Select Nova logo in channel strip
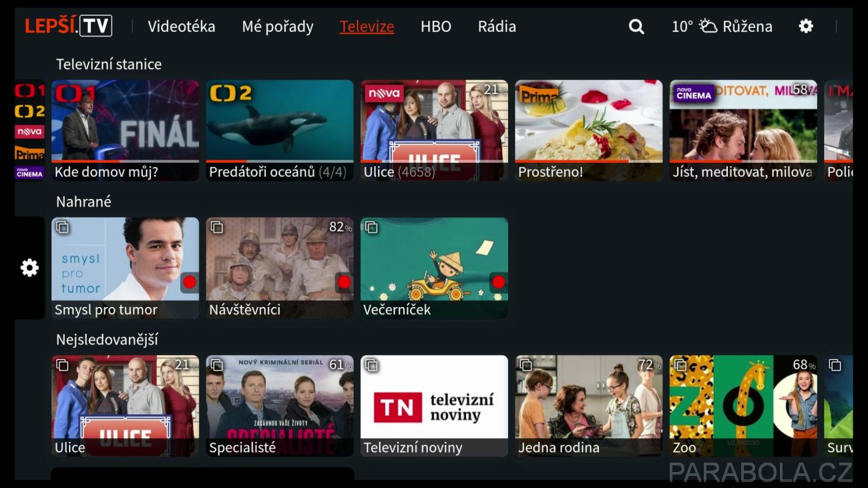The height and width of the screenshot is (488, 868). (30, 132)
